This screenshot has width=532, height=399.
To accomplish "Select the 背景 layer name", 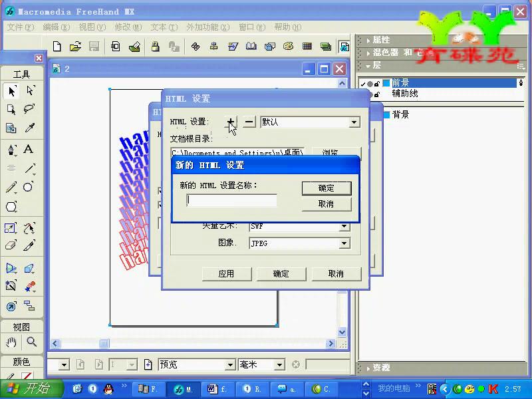I will coord(401,114).
